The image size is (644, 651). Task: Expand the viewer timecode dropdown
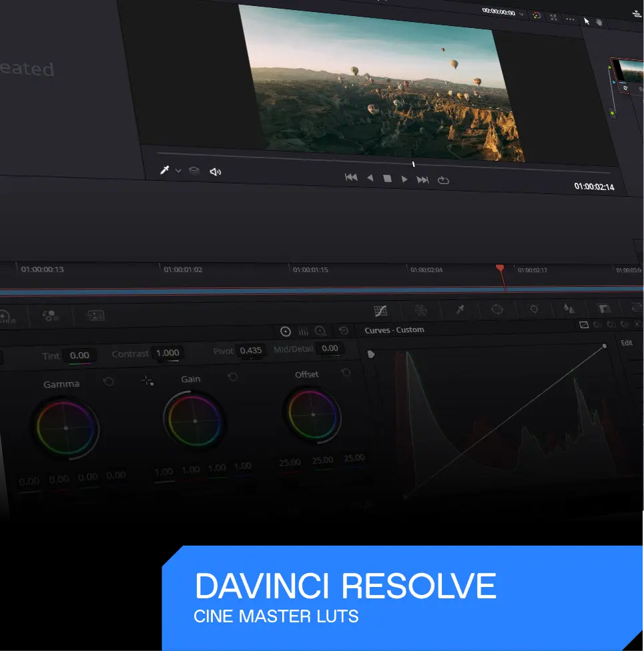(520, 14)
